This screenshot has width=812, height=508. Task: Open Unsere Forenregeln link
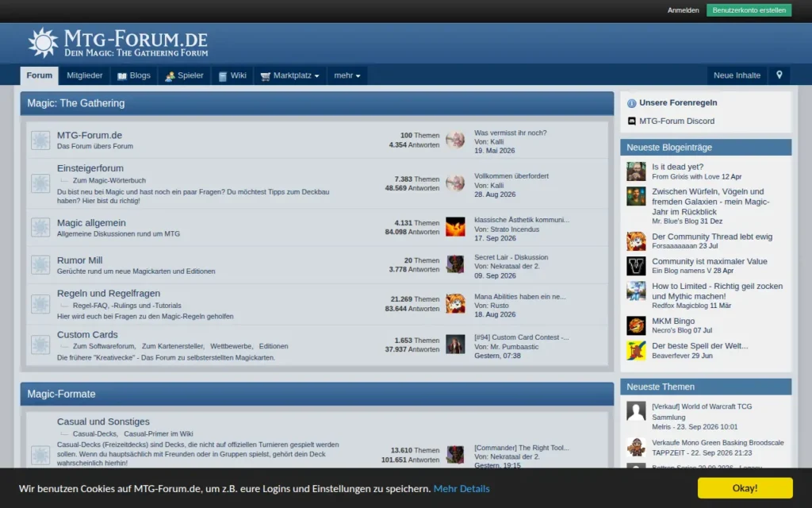click(678, 102)
